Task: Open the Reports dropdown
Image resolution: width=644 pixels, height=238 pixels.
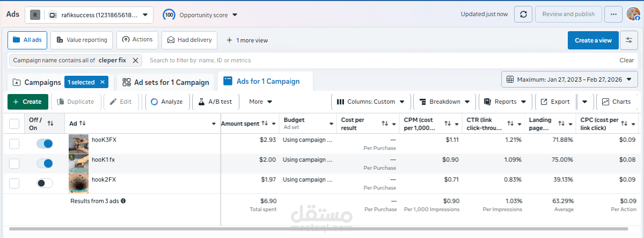Action: (505, 102)
